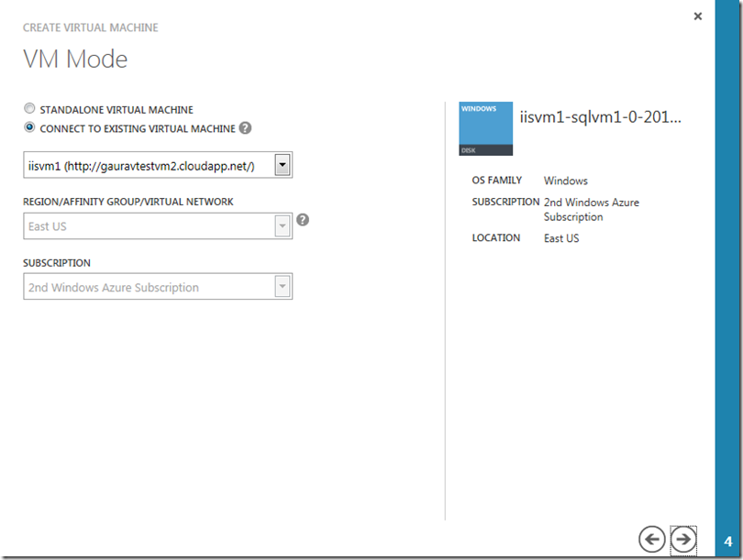Screen dimensions: 743x560
Task: Click the Subscription label above its dropdown
Action: [56, 263]
